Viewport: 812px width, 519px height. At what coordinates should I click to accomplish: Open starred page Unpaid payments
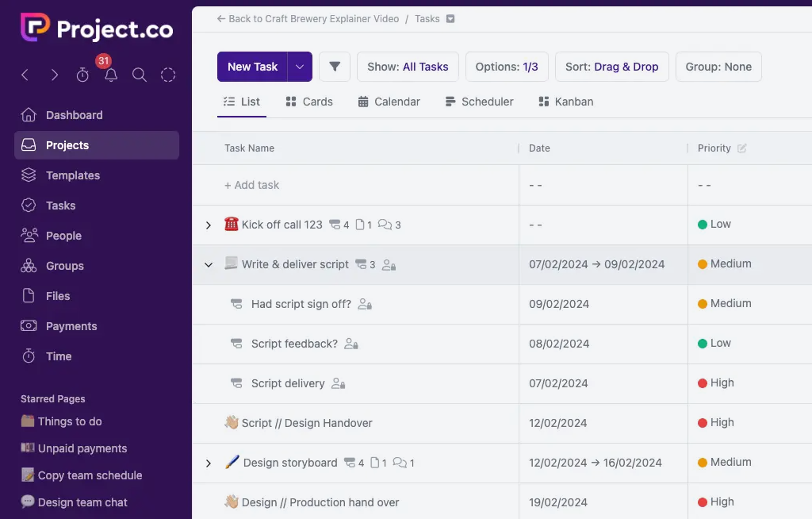pyautogui.click(x=74, y=448)
